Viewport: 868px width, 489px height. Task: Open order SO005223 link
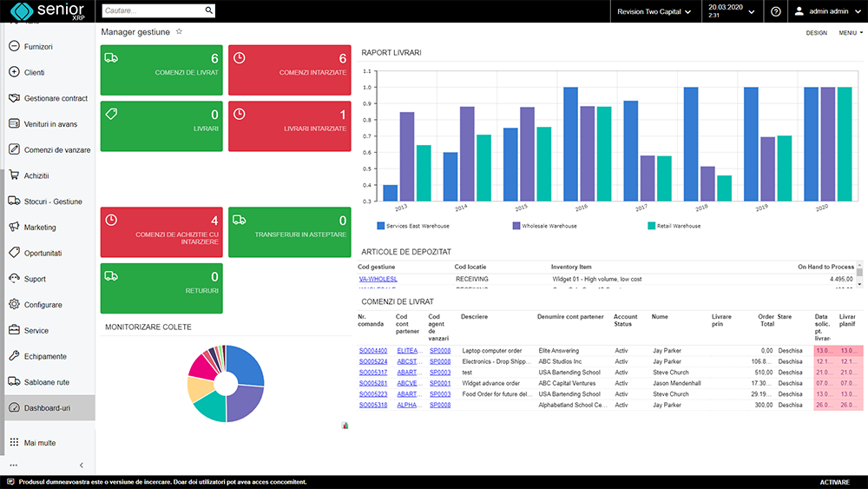(x=373, y=393)
